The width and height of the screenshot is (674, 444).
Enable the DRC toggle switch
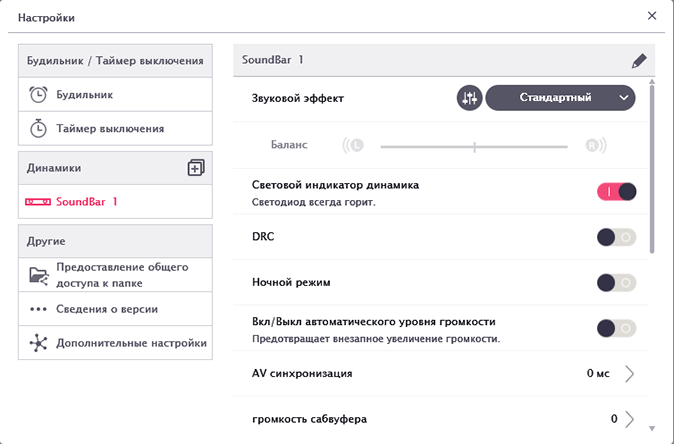click(x=616, y=237)
